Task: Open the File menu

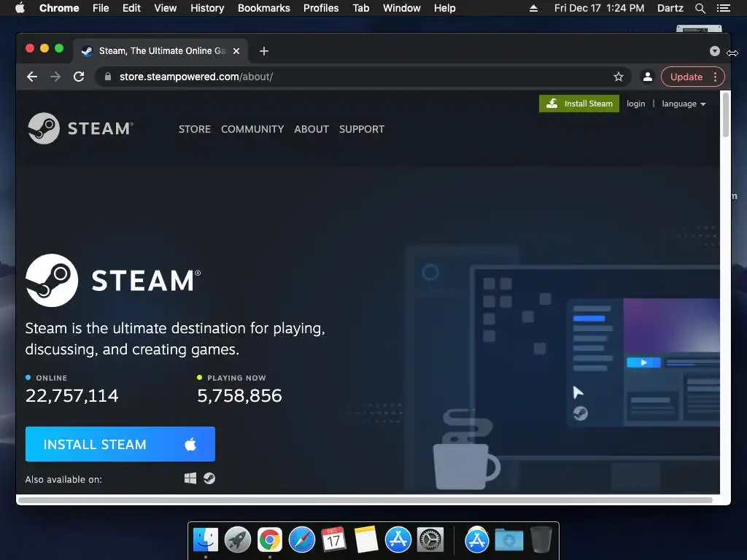Action: click(x=101, y=8)
